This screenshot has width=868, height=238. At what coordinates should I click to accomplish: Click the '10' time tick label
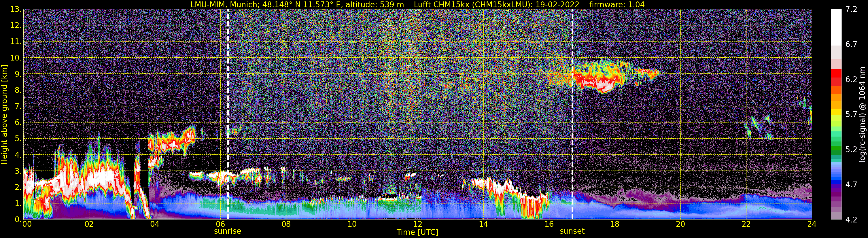click(352, 224)
